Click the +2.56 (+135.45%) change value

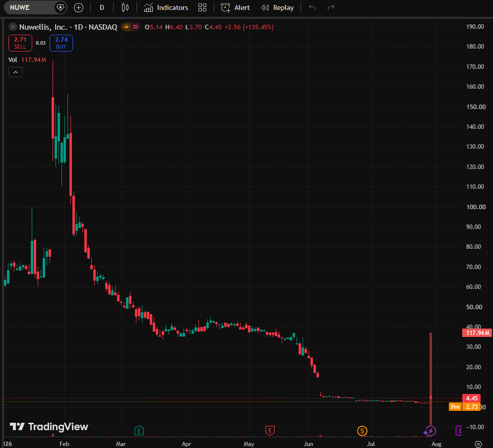249,27
